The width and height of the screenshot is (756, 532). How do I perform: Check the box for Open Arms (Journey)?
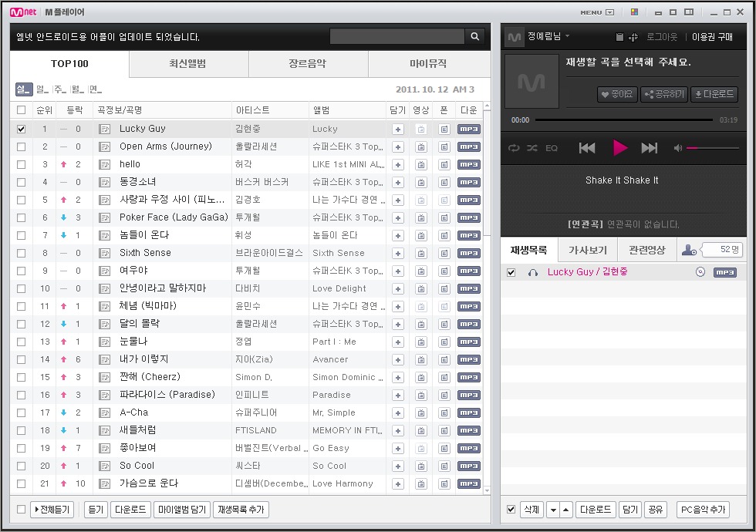[22, 147]
